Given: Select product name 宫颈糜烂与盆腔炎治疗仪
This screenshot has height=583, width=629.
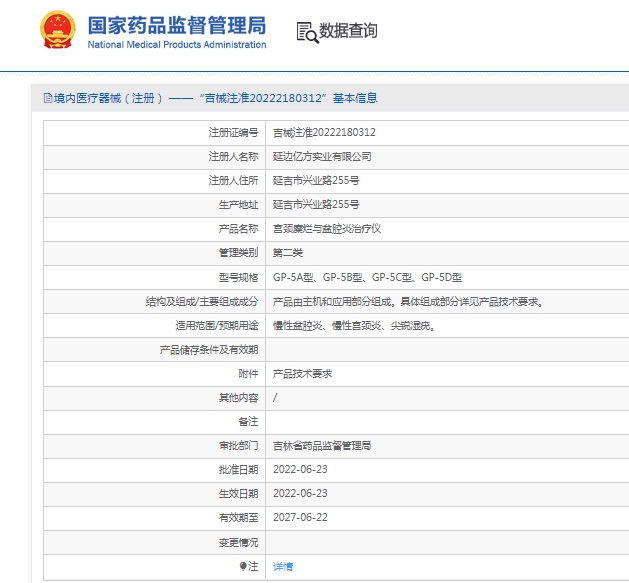Looking at the screenshot, I should tap(327, 229).
